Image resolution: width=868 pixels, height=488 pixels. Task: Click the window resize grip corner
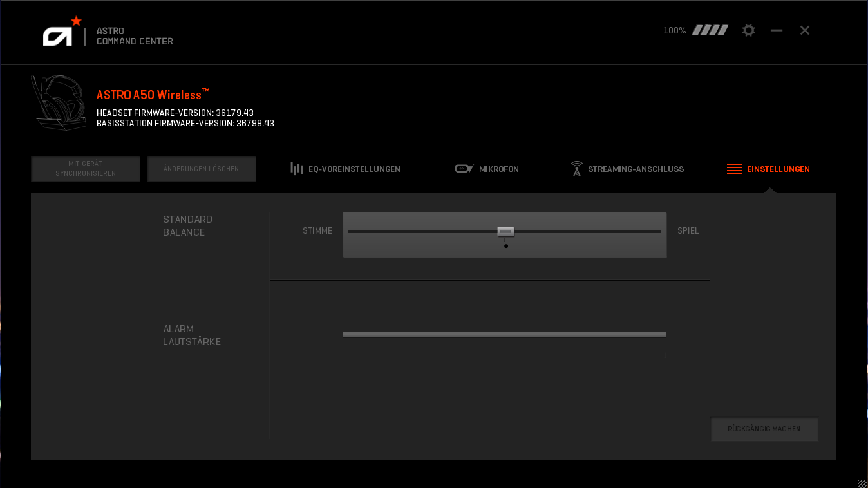click(x=862, y=483)
